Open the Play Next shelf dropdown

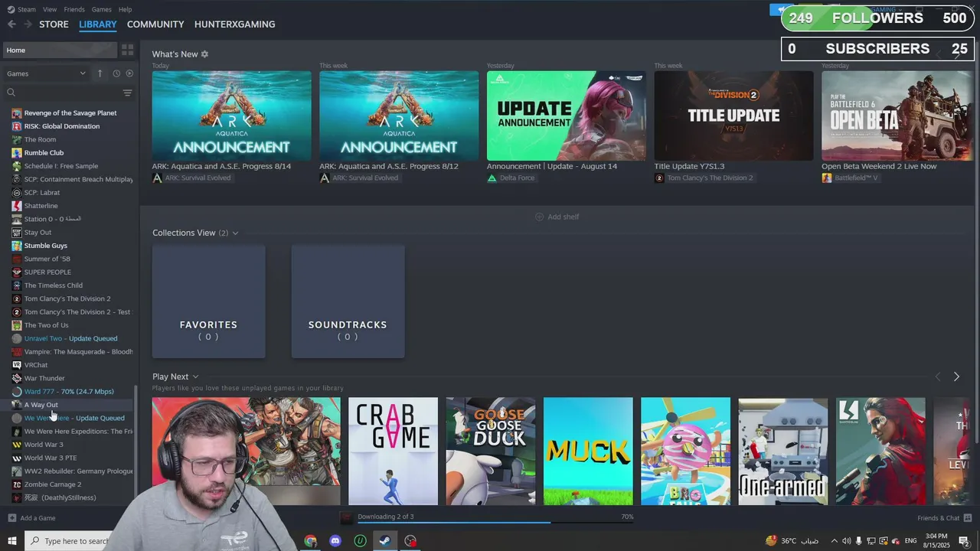[x=195, y=377]
